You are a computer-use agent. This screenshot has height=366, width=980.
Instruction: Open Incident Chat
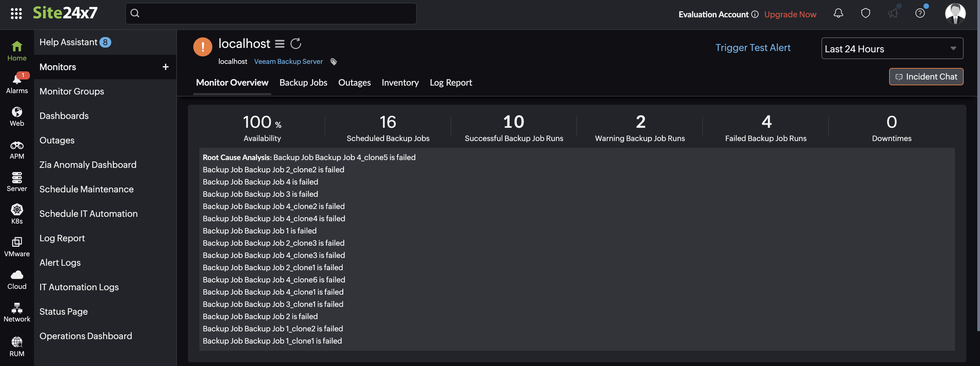926,76
